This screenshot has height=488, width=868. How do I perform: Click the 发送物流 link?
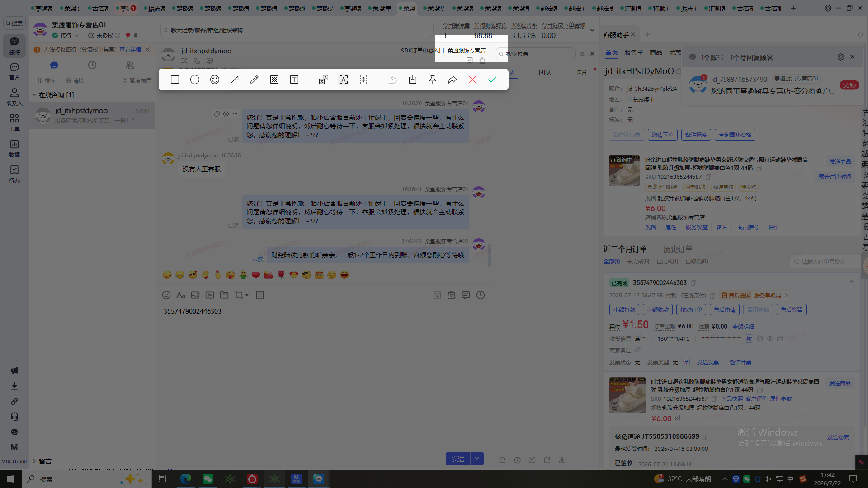[838, 437]
